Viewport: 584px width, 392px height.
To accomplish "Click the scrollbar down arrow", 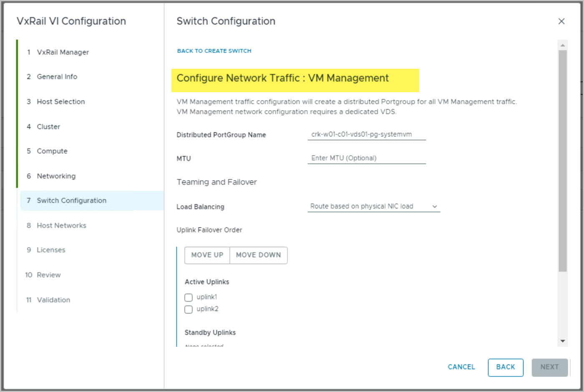I will pos(562,341).
